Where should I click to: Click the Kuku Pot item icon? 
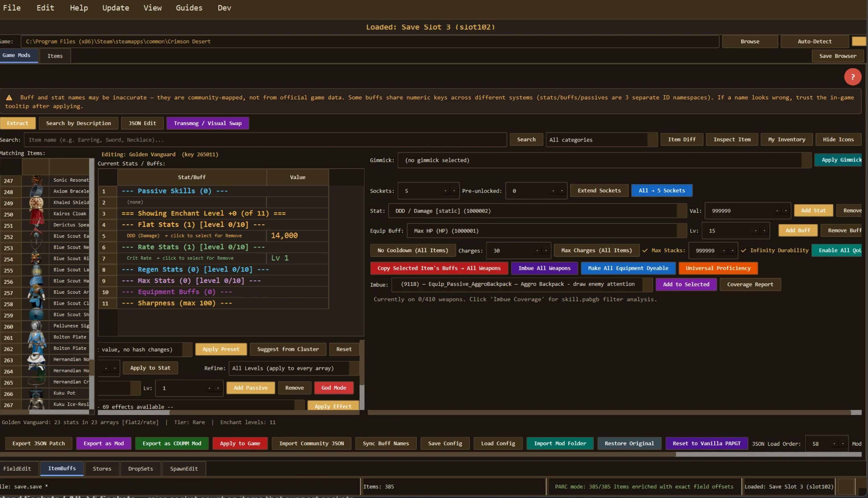[x=36, y=394]
